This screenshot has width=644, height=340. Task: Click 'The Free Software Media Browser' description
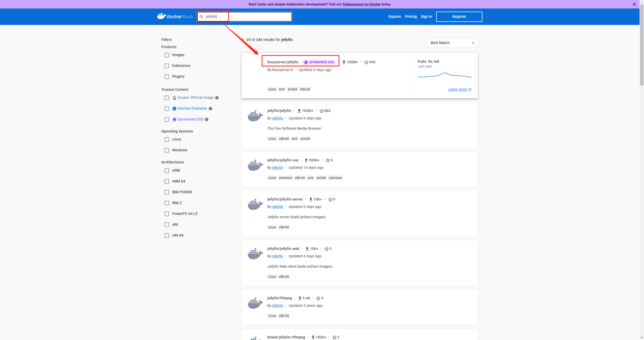pyautogui.click(x=294, y=128)
